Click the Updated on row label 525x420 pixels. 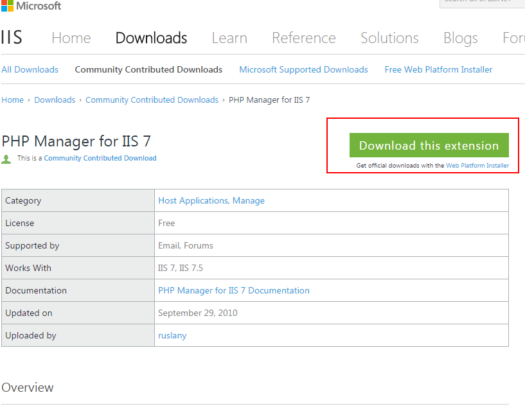pyautogui.click(x=29, y=313)
